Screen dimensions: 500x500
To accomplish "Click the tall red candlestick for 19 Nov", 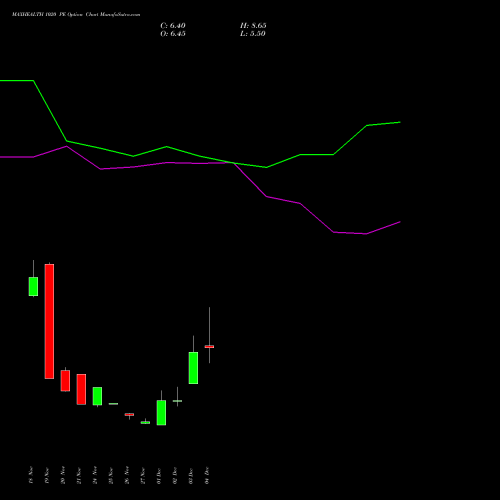I will pos(49,321).
